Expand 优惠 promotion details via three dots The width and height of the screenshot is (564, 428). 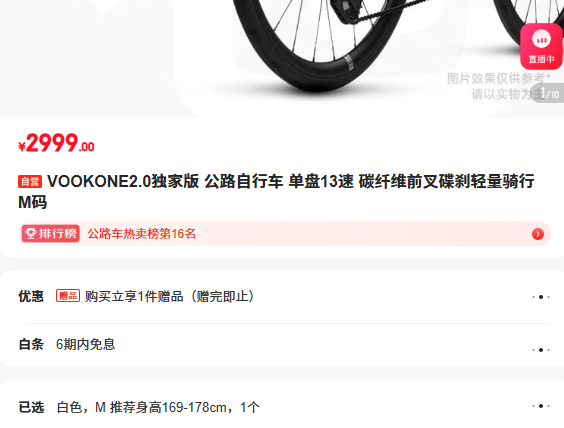(x=541, y=297)
